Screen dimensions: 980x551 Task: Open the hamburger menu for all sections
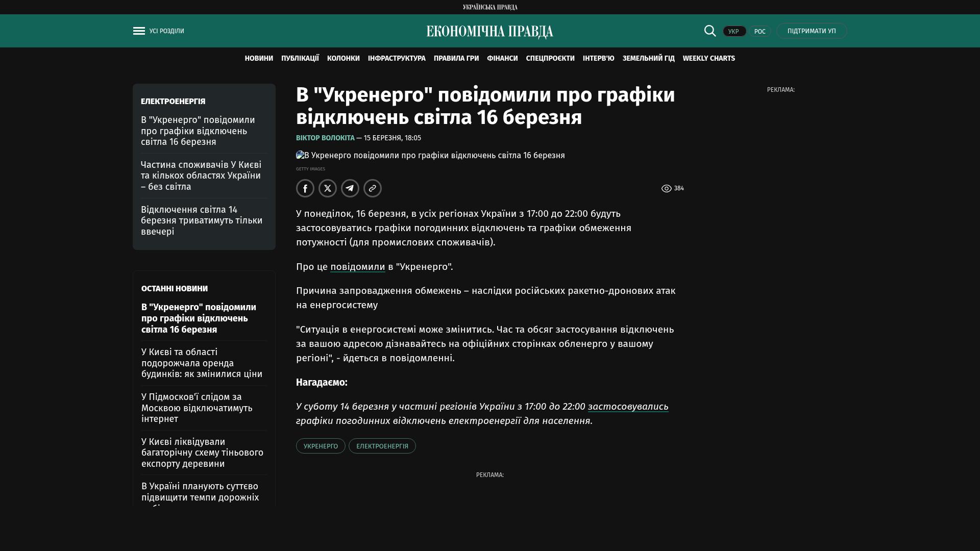[x=139, y=31]
